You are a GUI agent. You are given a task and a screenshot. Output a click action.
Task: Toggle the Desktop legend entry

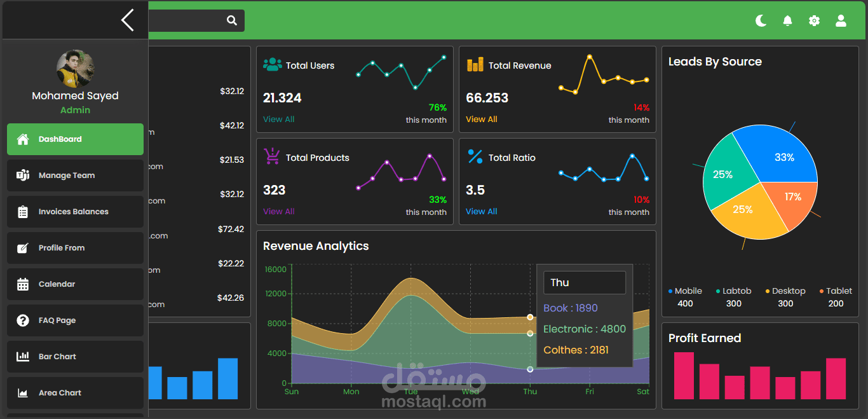[785, 291]
